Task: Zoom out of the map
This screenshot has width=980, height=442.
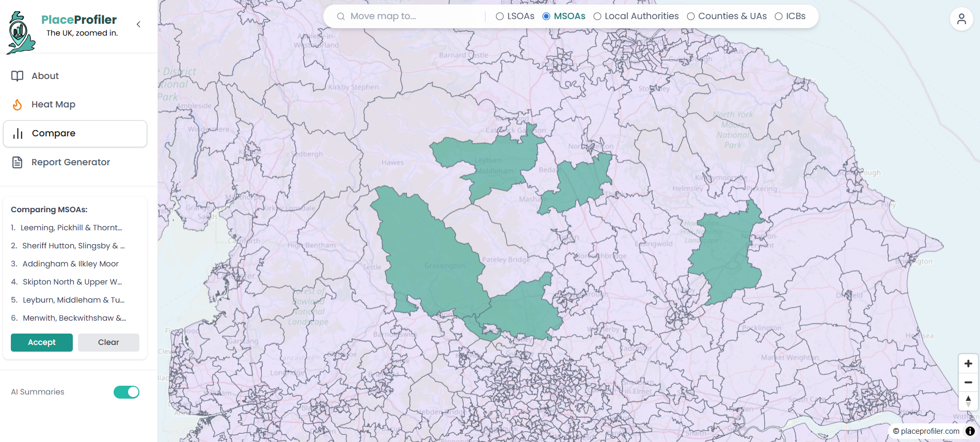Action: click(968, 383)
